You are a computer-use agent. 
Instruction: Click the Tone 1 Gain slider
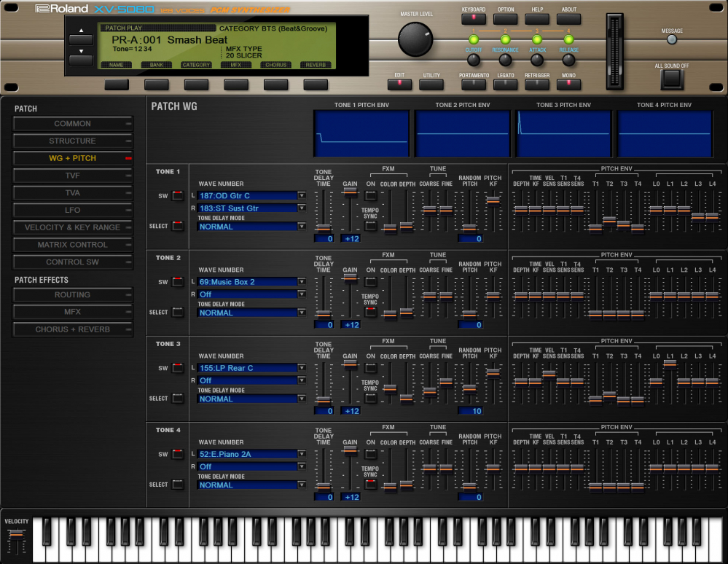click(x=351, y=192)
